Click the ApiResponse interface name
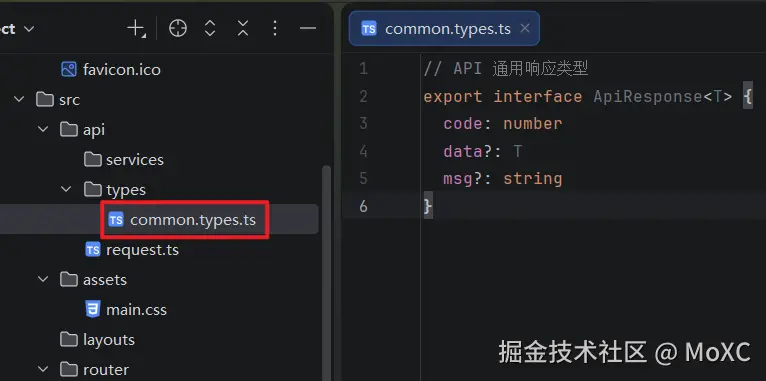This screenshot has height=381, width=766. pyautogui.click(x=648, y=97)
